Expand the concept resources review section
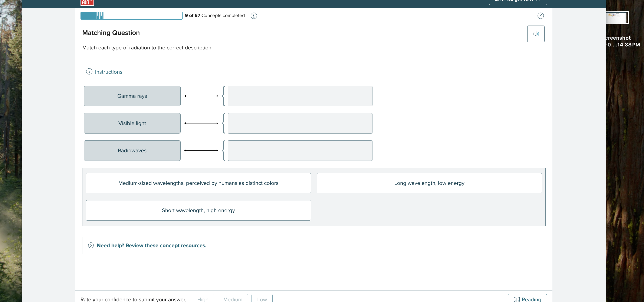 pyautogui.click(x=151, y=246)
